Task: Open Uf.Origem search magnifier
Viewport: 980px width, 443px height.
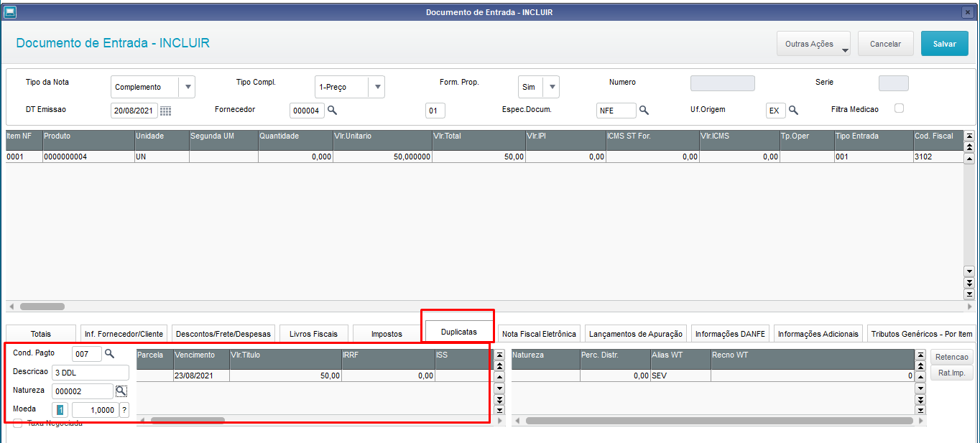Action: tap(794, 110)
